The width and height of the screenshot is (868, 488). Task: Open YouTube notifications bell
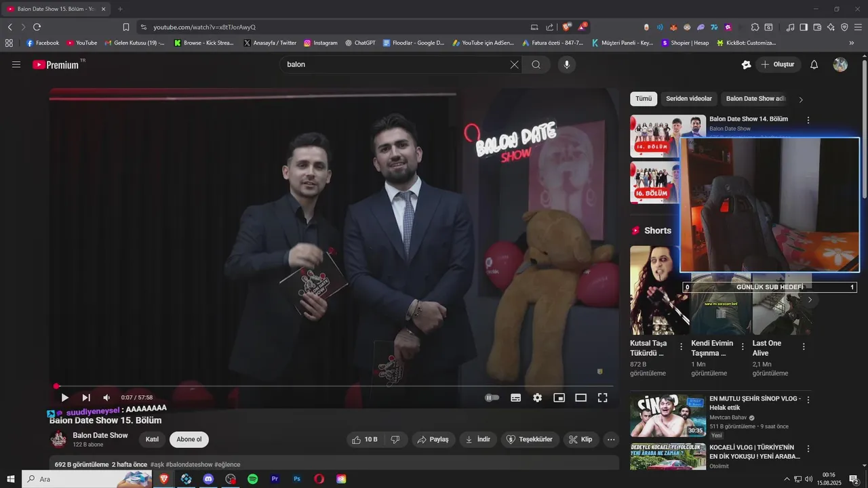(x=814, y=64)
